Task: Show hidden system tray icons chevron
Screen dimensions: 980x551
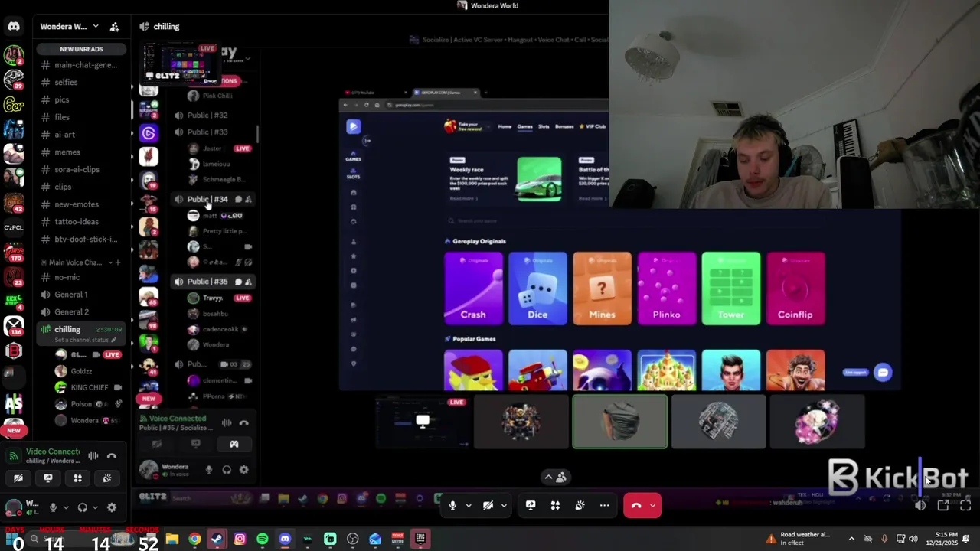Action: tap(851, 539)
